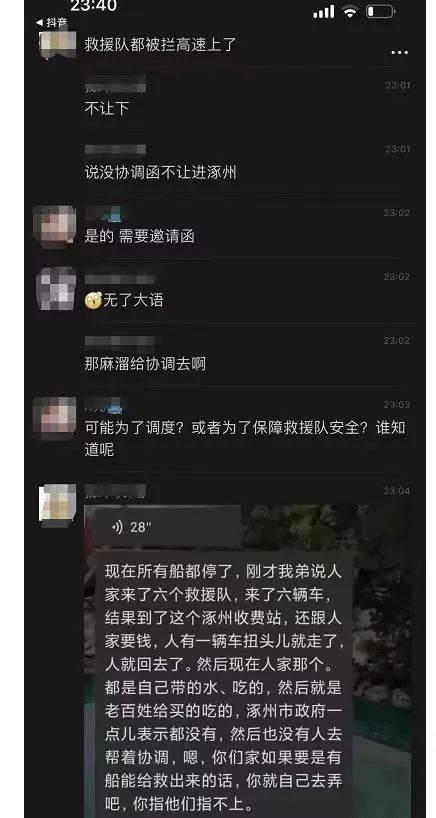Tap the status bar time 23:40
The height and width of the screenshot is (818, 436).
pos(93,6)
